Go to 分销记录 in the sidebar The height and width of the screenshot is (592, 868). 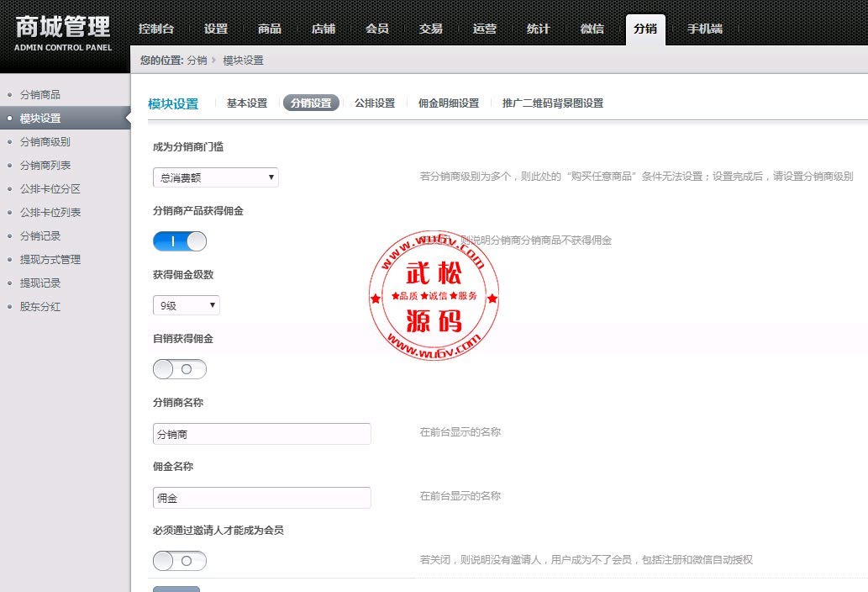coord(40,236)
